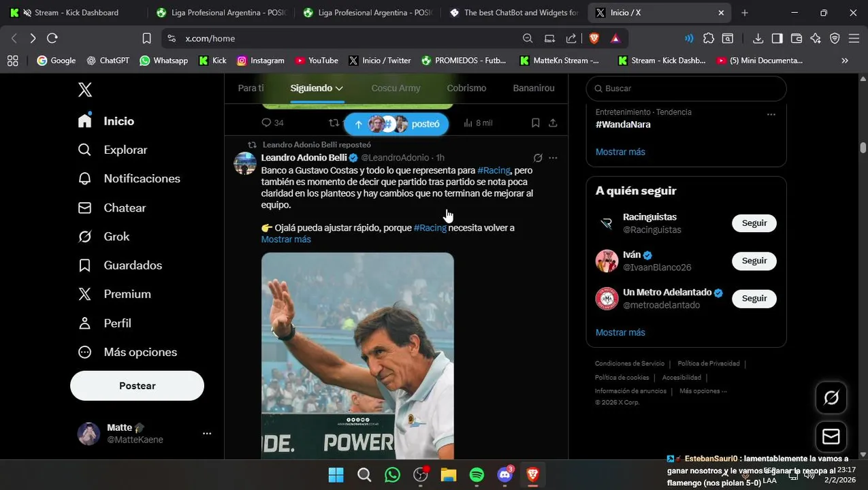
Task: Open Más opciones menu
Action: [x=127, y=352]
